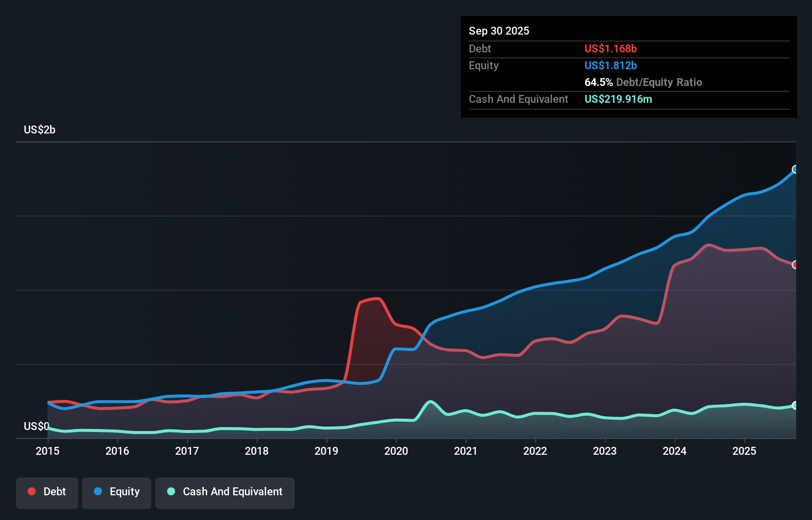Click the US$0 y-axis label
The height and width of the screenshot is (520, 812).
click(x=37, y=426)
